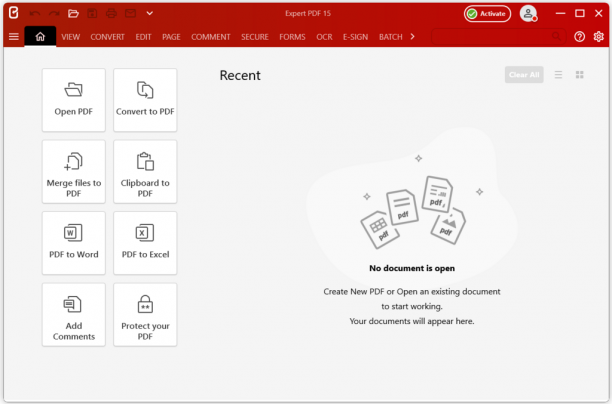Click the Expert PDF logo icon
The image size is (612, 404).
13,13
